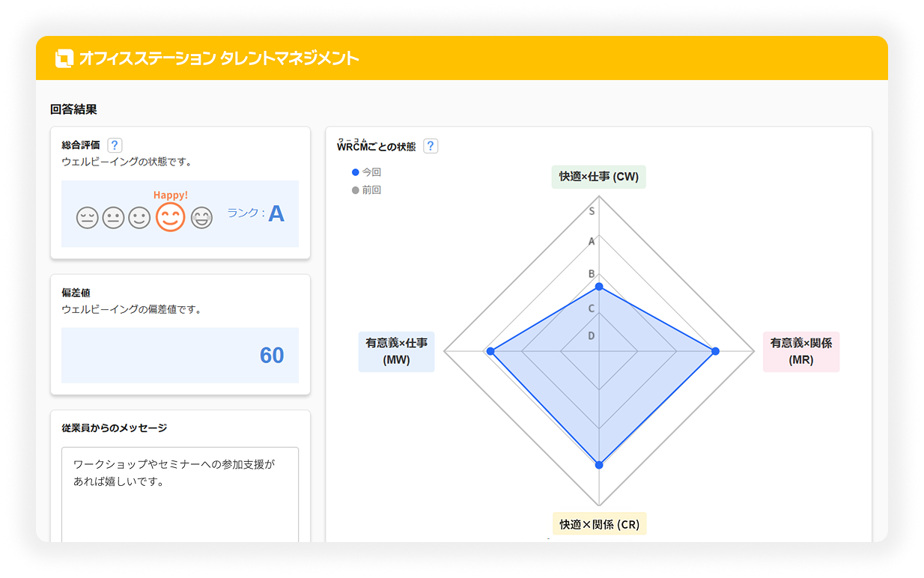This screenshot has height=578, width=924.
Task: Click the オフィスステーション タレントマネジメント title
Action: (x=219, y=58)
